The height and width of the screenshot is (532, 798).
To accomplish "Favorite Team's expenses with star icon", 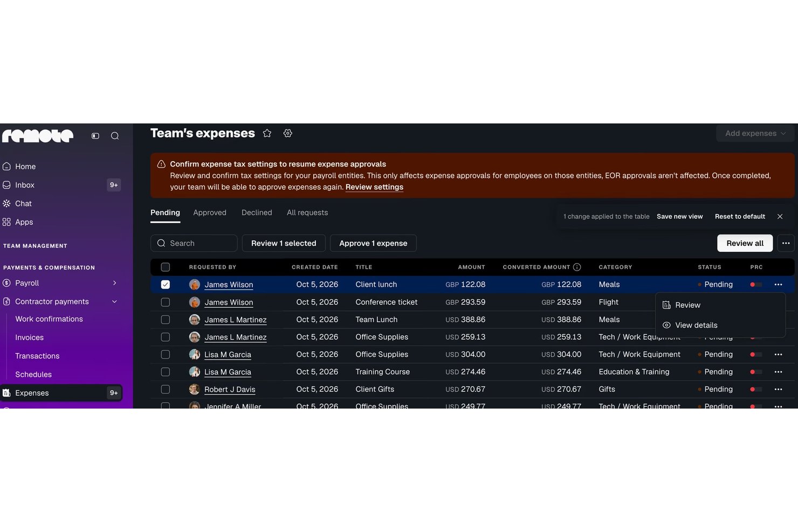I will (x=267, y=133).
